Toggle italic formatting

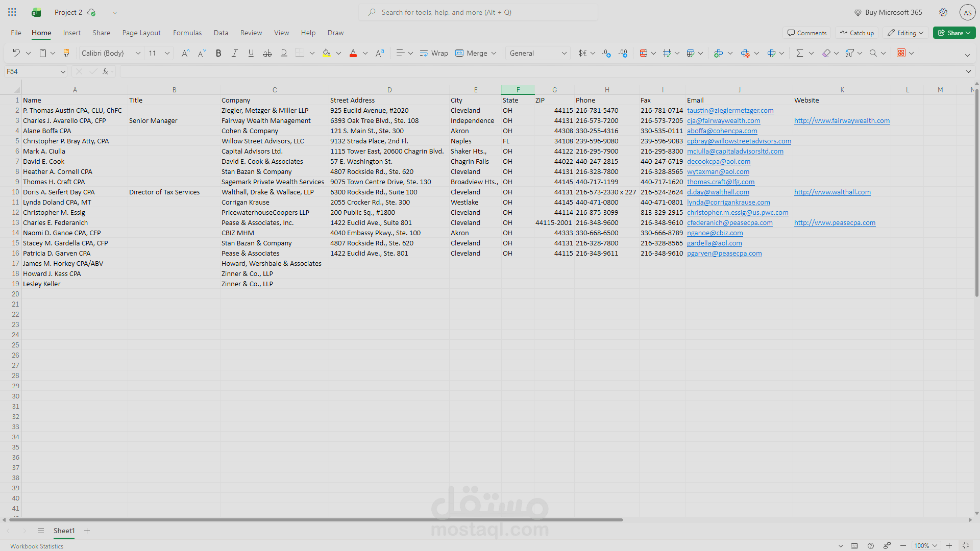pyautogui.click(x=235, y=53)
